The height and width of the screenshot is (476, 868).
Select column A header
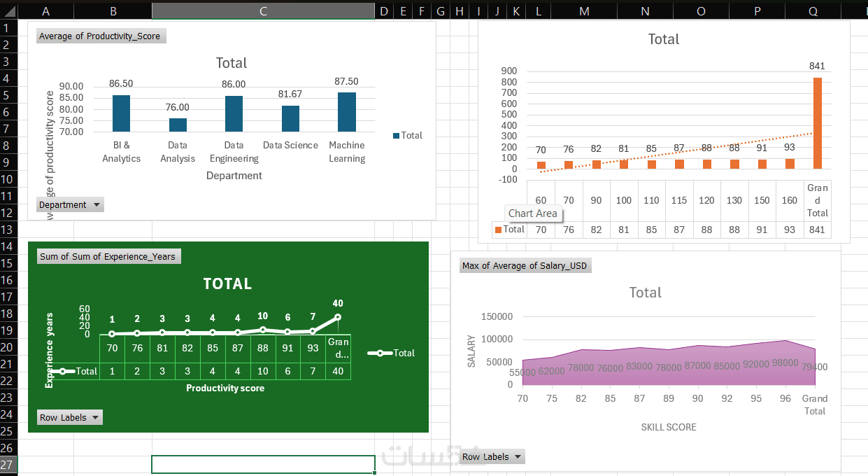(x=46, y=11)
